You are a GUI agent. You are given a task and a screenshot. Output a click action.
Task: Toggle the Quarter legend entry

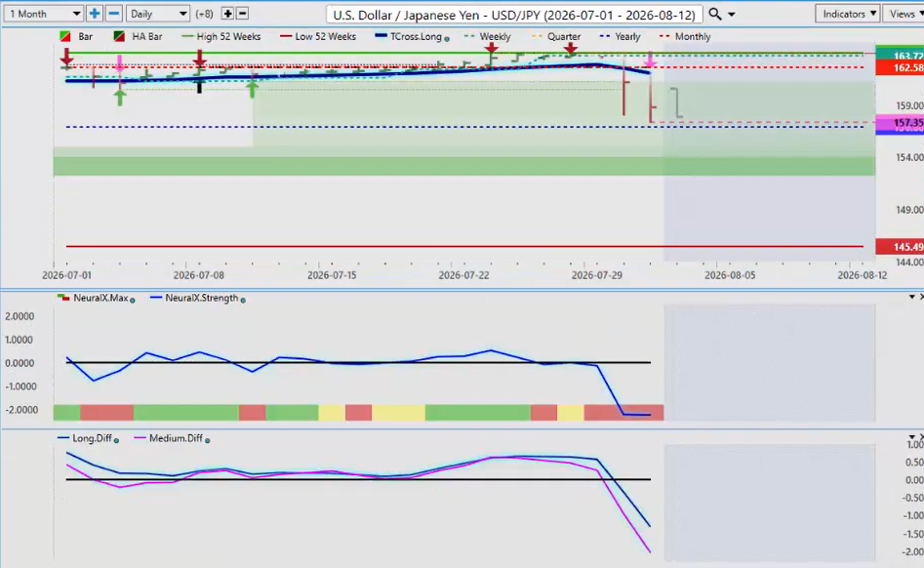pyautogui.click(x=556, y=36)
